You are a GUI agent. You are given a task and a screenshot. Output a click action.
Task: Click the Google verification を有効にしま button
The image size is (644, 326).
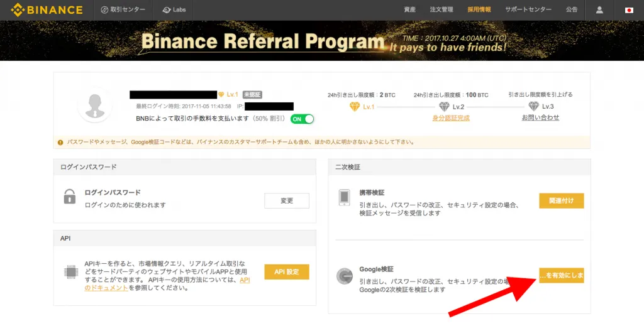562,276
